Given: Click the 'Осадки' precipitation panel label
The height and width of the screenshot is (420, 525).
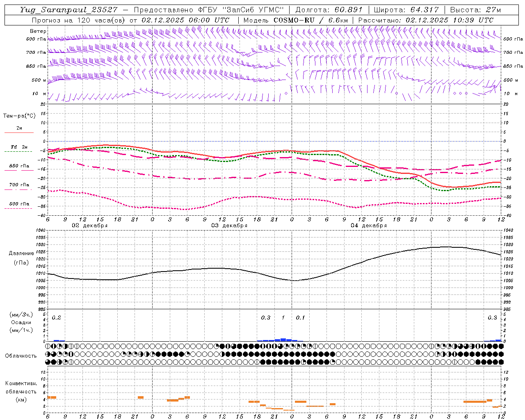Looking at the screenshot, I should click(x=21, y=322).
